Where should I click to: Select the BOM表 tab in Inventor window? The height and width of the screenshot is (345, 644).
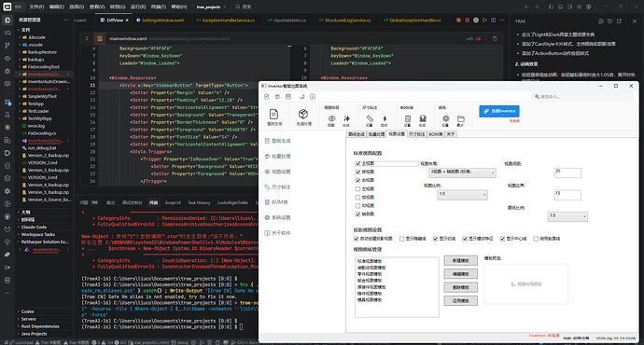pos(435,134)
